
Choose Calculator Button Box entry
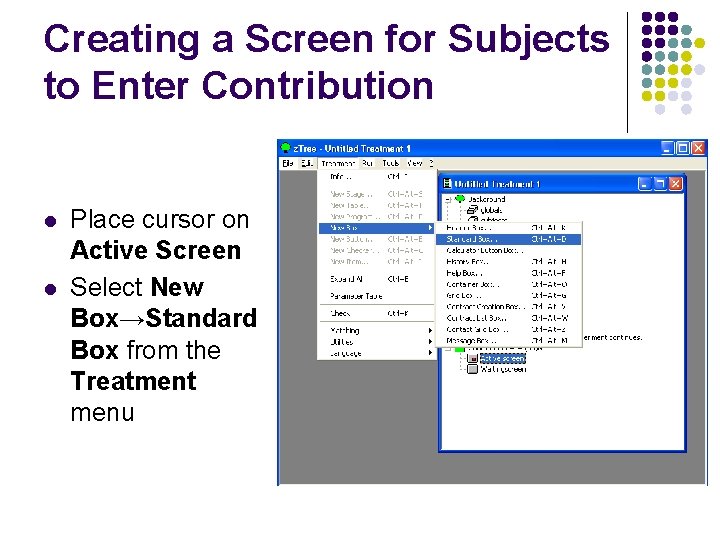(x=508, y=250)
